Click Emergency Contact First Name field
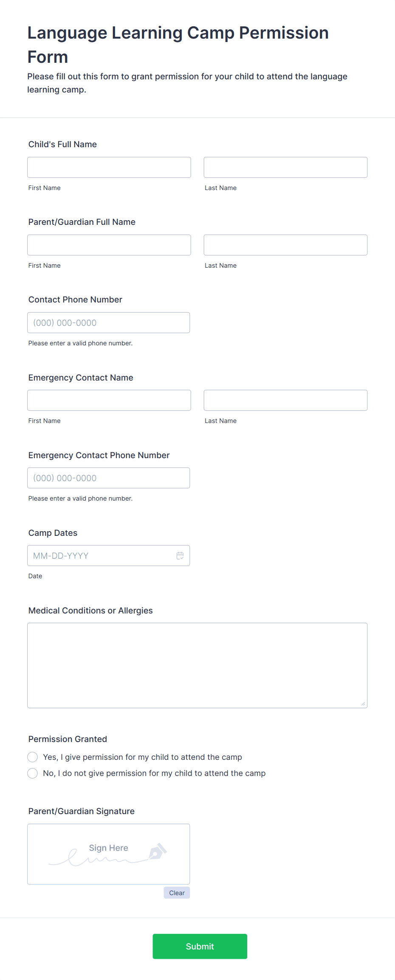The width and height of the screenshot is (395, 980). click(x=109, y=400)
